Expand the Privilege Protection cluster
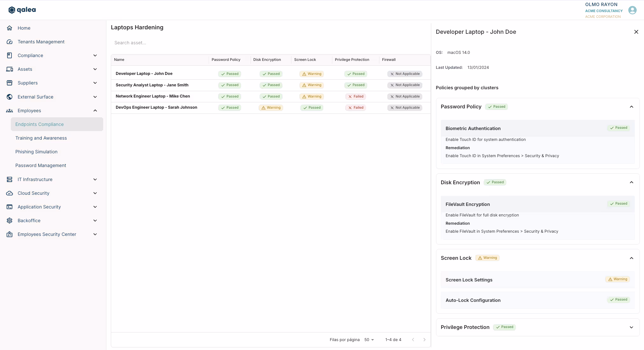644x350 pixels. point(631,327)
